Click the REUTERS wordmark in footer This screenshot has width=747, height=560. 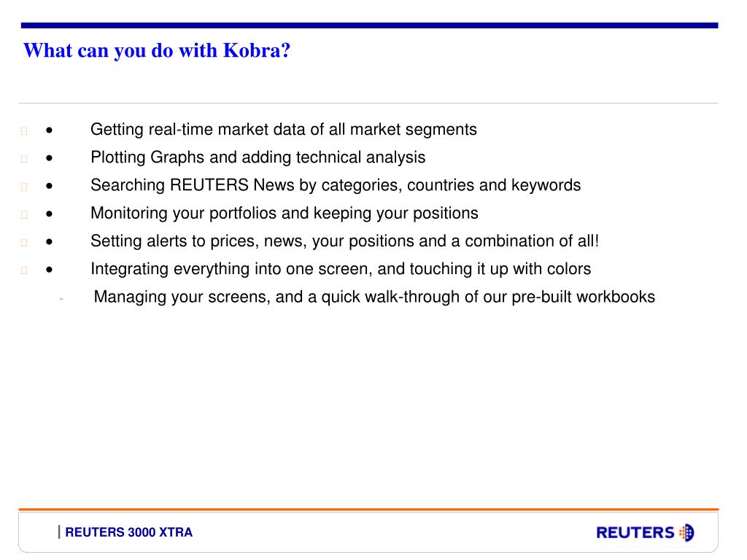tap(635, 532)
